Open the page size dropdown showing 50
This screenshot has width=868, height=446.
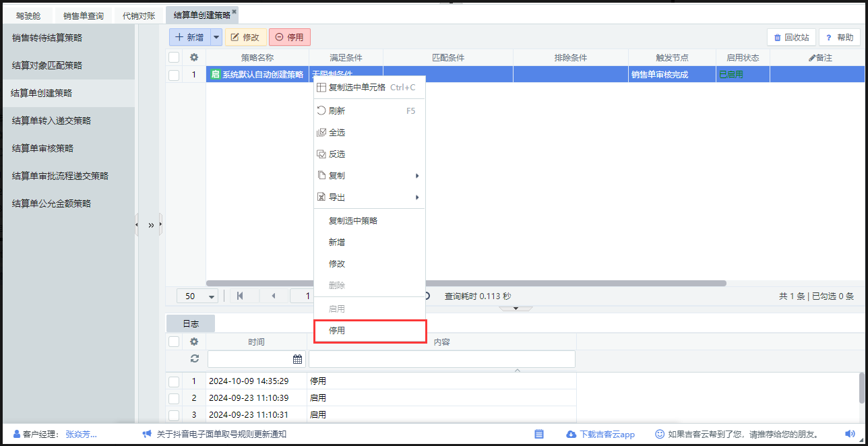pos(197,296)
